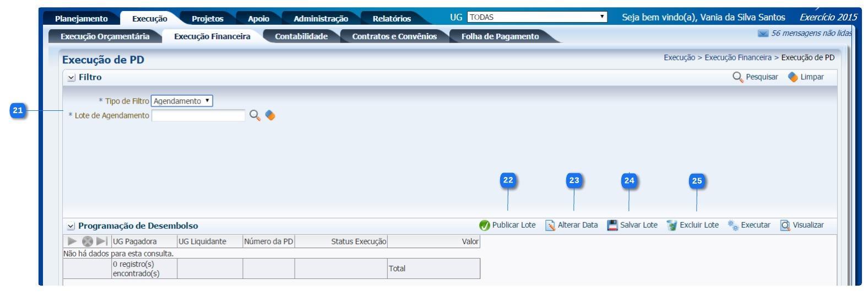Switch to the Planejamento tab
The image size is (868, 295).
coord(82,19)
